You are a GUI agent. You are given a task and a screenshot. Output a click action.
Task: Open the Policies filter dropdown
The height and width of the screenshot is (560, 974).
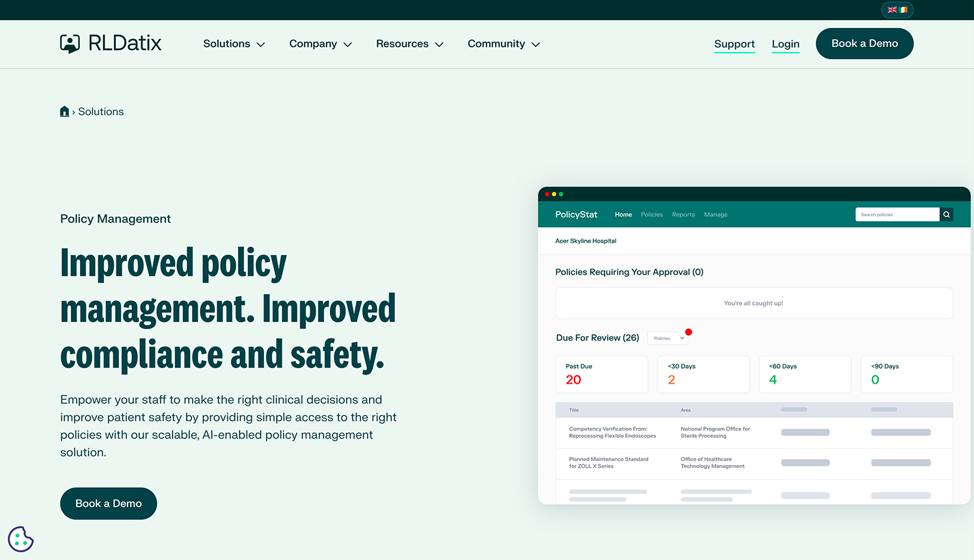pos(668,338)
